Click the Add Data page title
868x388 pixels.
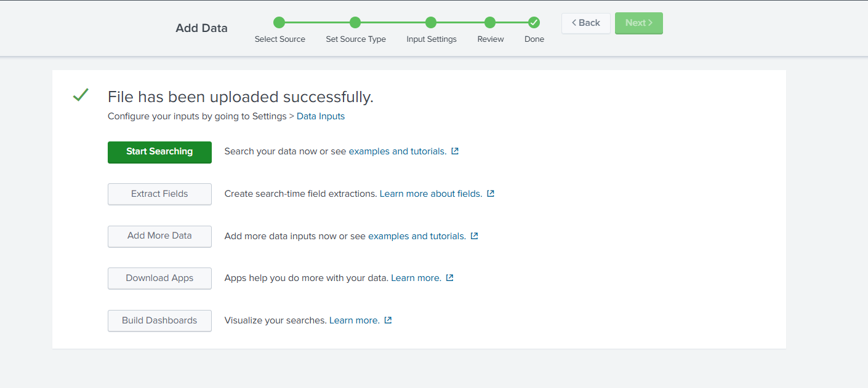click(x=201, y=28)
